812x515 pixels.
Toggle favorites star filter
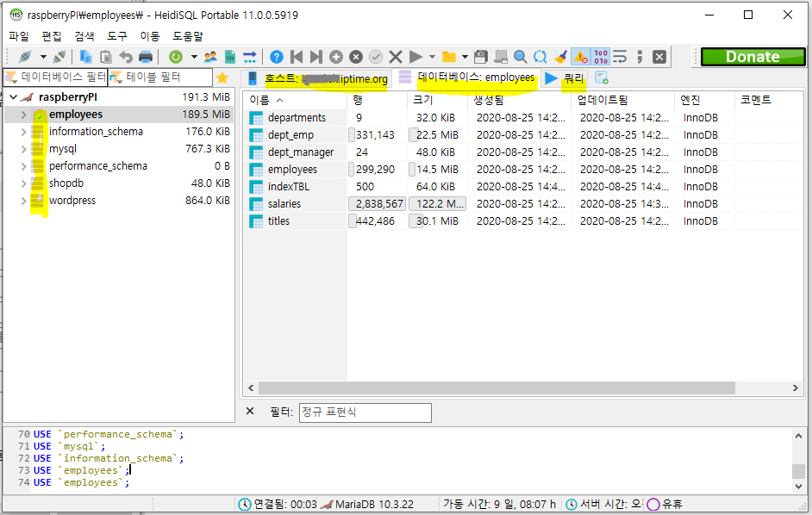click(x=222, y=78)
